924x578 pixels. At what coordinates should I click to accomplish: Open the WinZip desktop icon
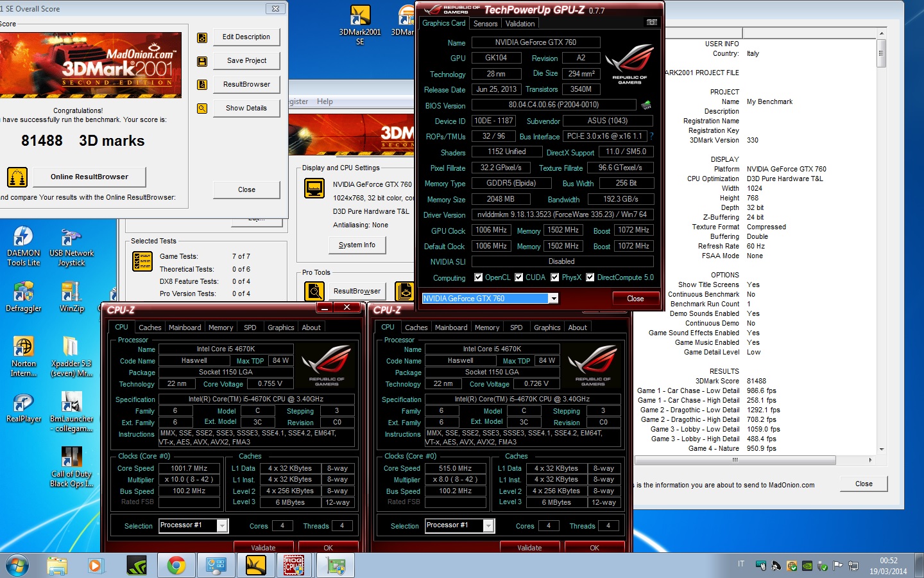pyautogui.click(x=71, y=297)
